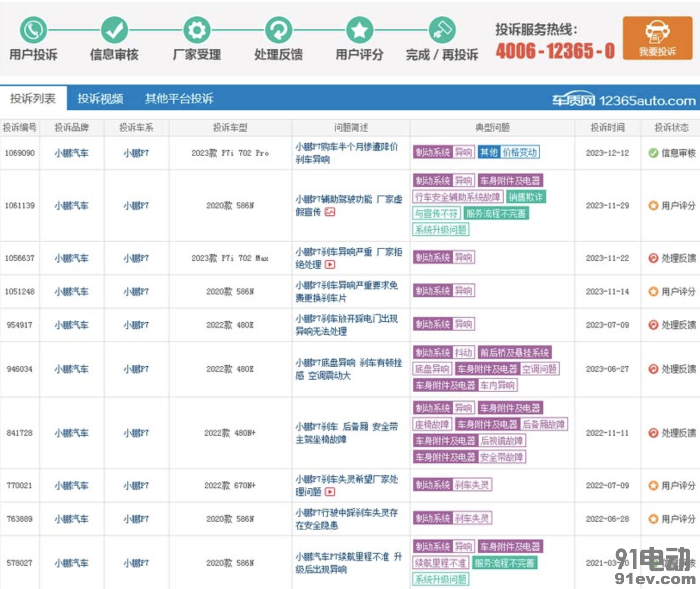This screenshot has height=589, width=700.
Task: Click the 空调问题 tag in row 946034
Action: pos(539,369)
